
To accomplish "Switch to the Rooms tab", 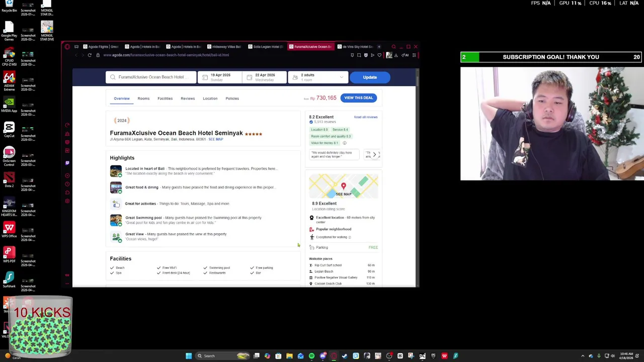I will pyautogui.click(x=143, y=99).
